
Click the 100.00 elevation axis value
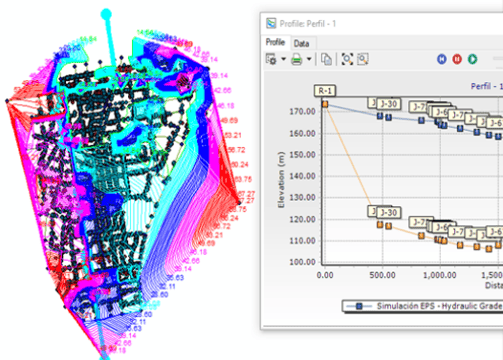(x=302, y=262)
